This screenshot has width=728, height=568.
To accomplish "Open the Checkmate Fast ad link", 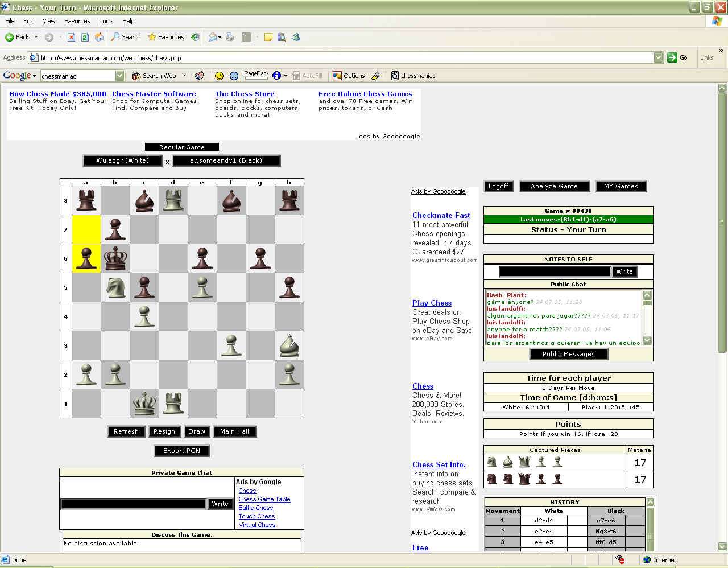I will tap(441, 215).
